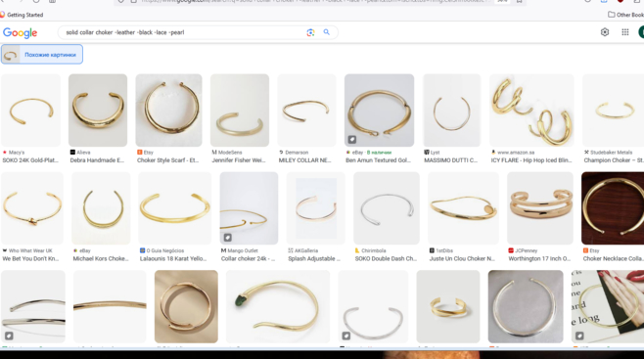Open the Etsy Choker Style Scarf thumbnail
The height and width of the screenshot is (359, 644).
tap(168, 111)
